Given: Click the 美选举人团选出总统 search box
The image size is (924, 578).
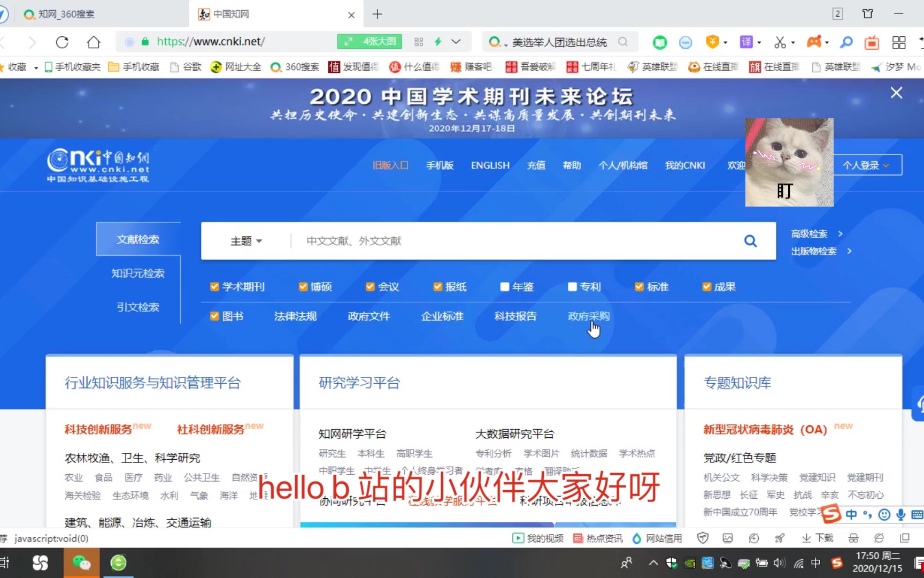Looking at the screenshot, I should pos(559,42).
